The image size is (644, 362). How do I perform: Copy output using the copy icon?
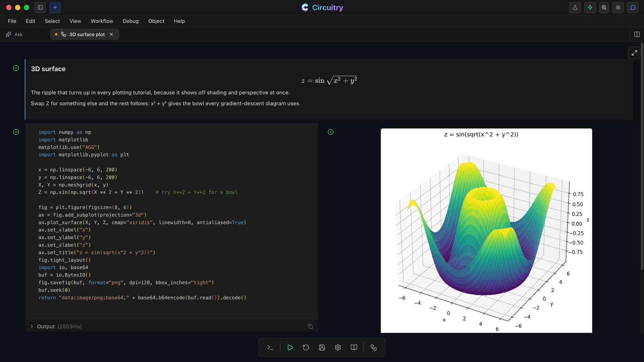pyautogui.click(x=310, y=326)
